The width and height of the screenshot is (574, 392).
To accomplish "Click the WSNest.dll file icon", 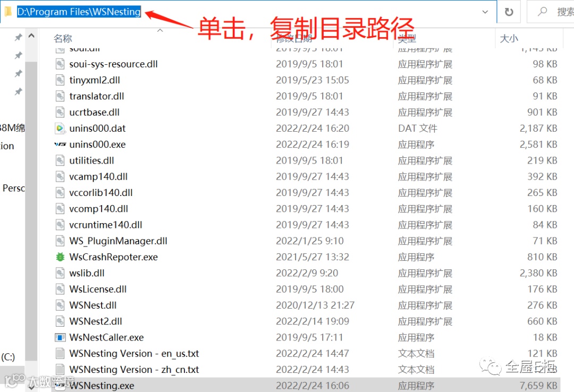I will 60,305.
